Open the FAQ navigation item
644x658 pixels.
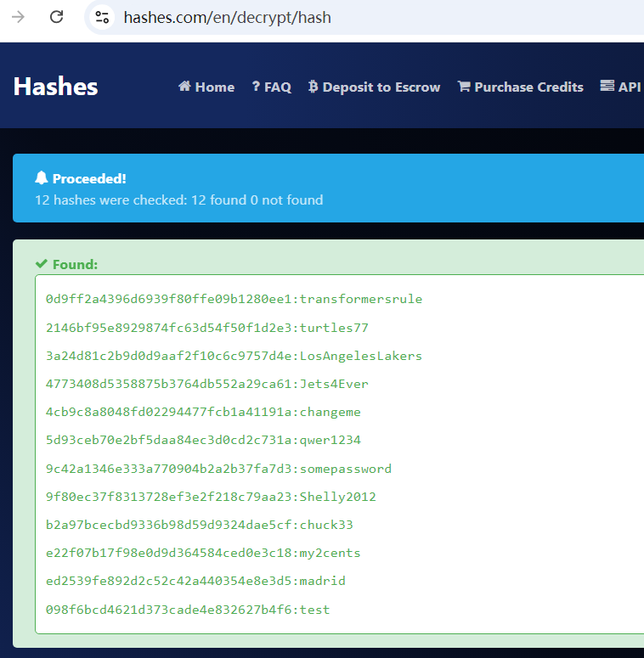click(x=272, y=87)
